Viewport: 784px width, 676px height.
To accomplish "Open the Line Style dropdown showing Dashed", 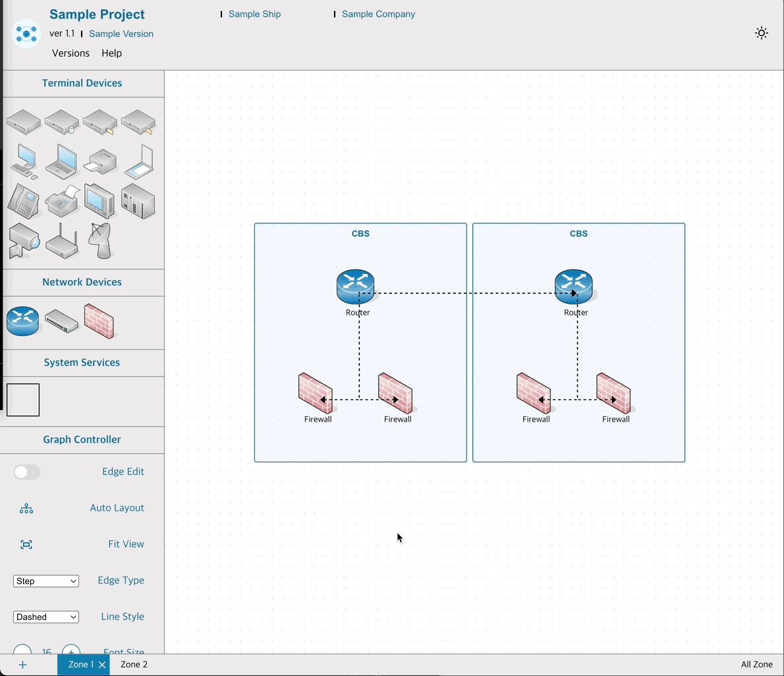I will [x=46, y=617].
